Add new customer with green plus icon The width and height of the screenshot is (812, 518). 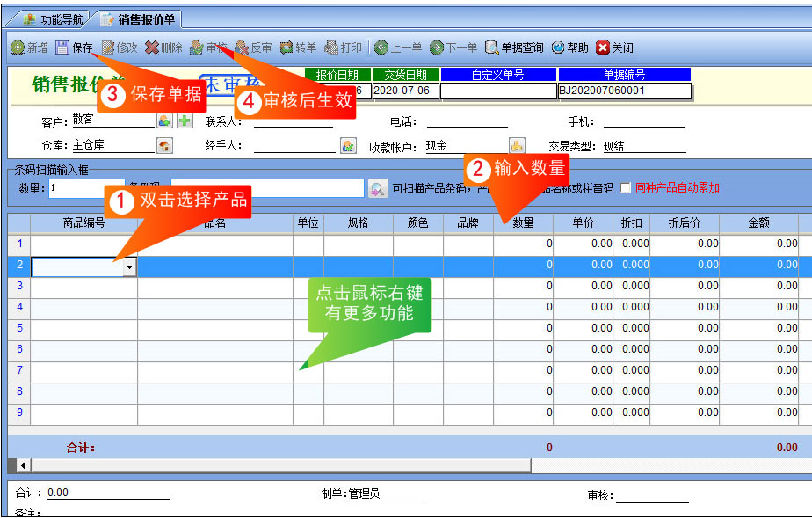point(185,121)
